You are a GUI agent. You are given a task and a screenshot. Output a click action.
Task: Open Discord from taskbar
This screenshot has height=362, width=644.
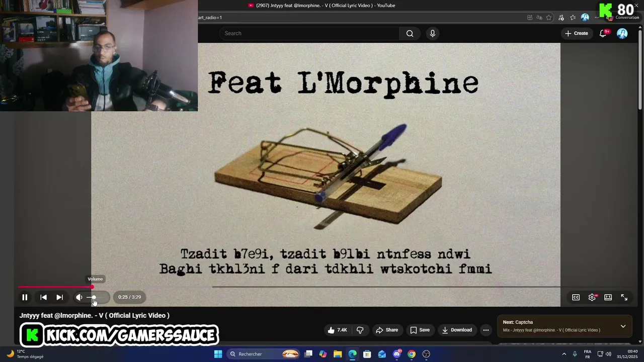[x=397, y=354]
